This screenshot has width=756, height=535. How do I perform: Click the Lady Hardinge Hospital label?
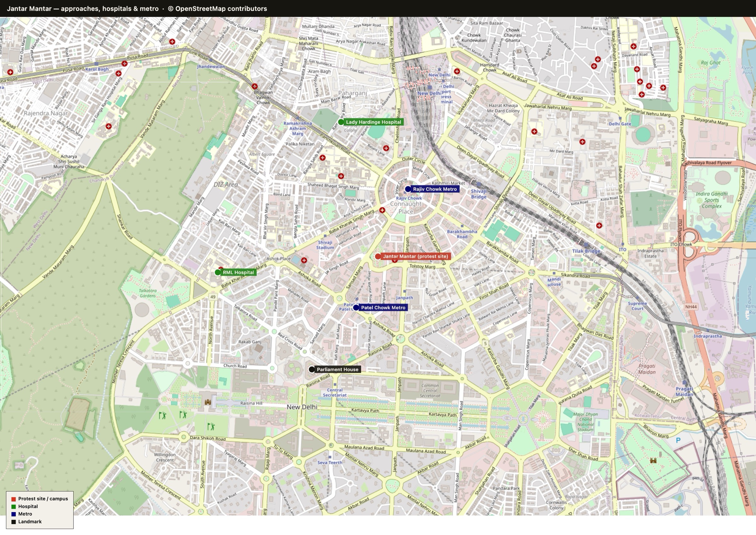(373, 122)
